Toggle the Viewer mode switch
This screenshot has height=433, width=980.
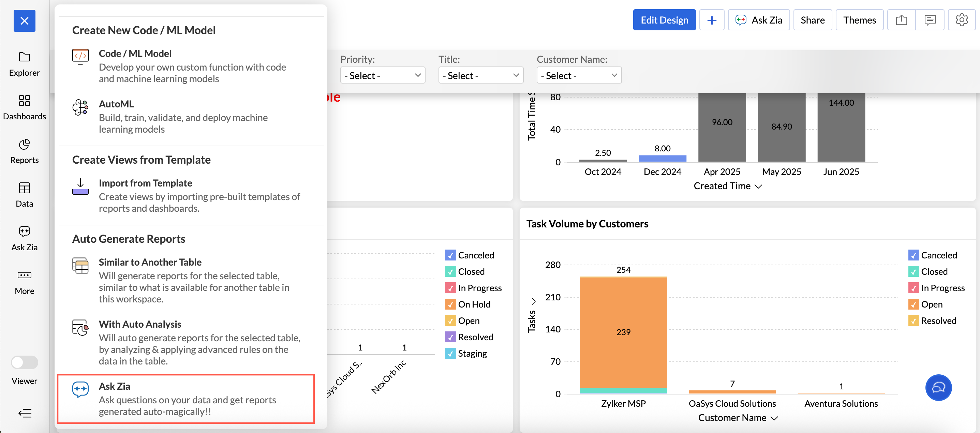pos(24,362)
